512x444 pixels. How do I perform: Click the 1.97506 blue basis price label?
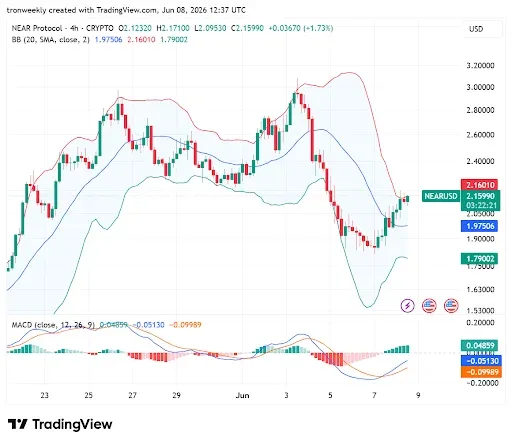[479, 226]
